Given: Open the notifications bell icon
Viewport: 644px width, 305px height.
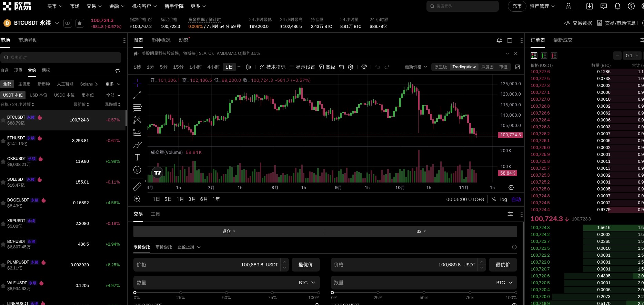Looking at the screenshot, I should tap(617, 6).
